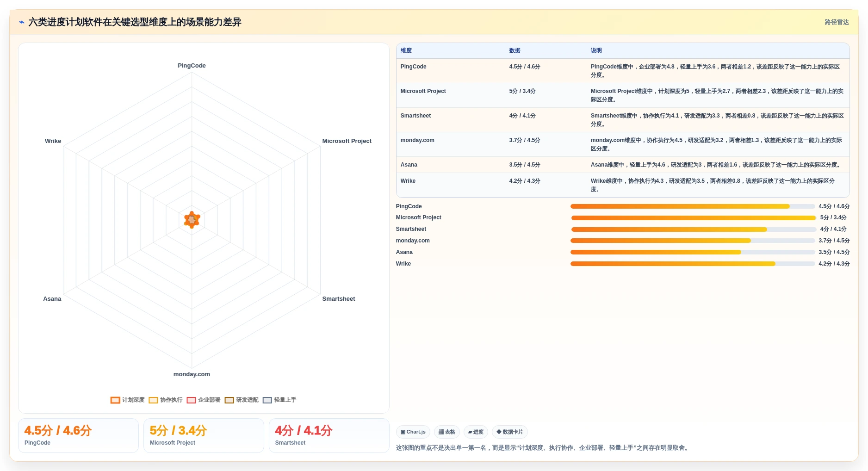The height and width of the screenshot is (471, 868).
Task: Click the Smartsheet radar axis label
Action: click(339, 299)
